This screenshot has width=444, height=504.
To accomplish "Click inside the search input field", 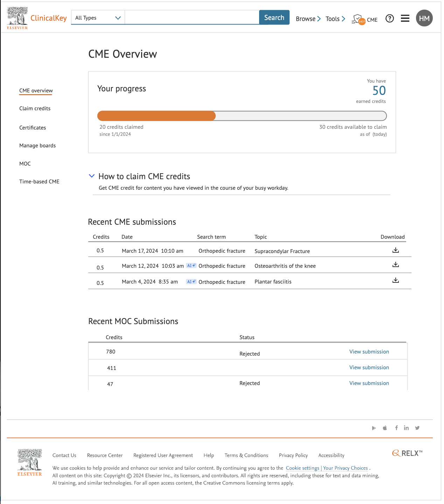I will tap(192, 17).
